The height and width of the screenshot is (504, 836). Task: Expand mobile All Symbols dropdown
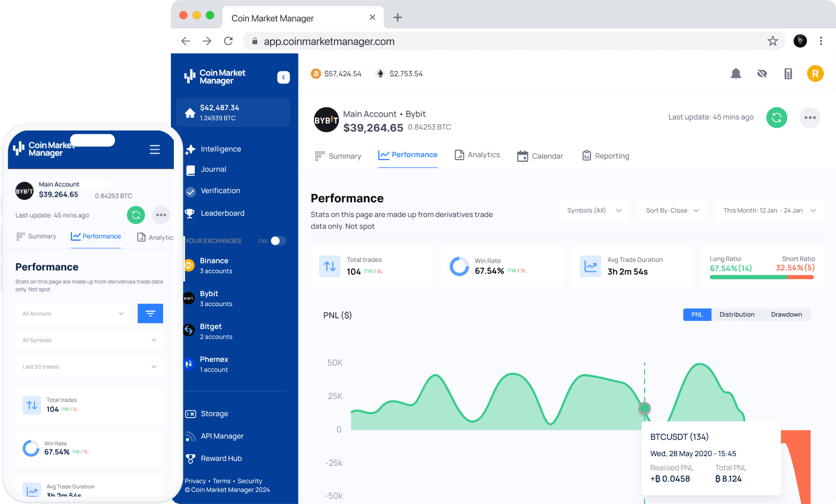tap(89, 340)
